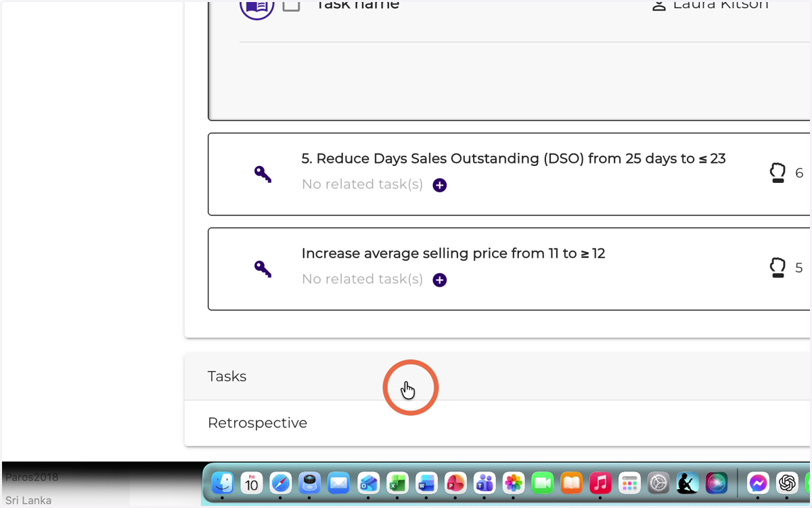The width and height of the screenshot is (812, 508).
Task: Click key icon of average selling price result
Action: pos(263,269)
